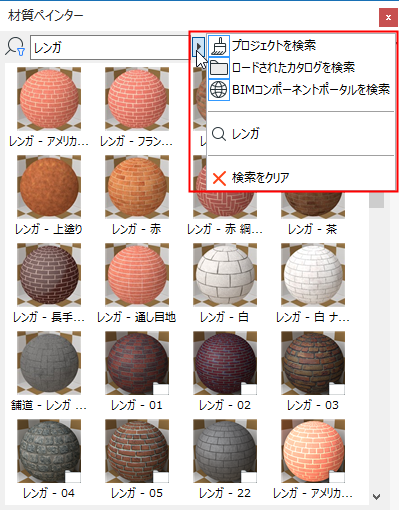The image size is (399, 510).
Task: Click the レンガ - 22 name label
Action: [x=225, y=493]
